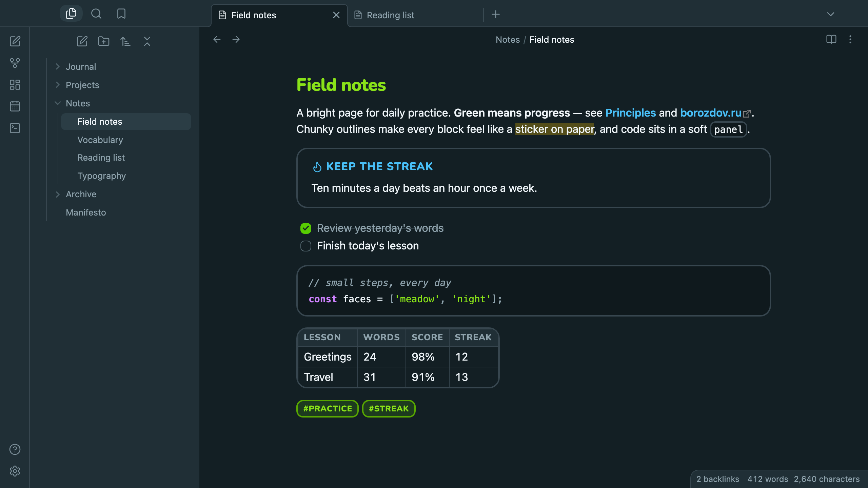Uncheck Review yesterday's words task
Image resolution: width=868 pixels, height=488 pixels.
(x=306, y=228)
